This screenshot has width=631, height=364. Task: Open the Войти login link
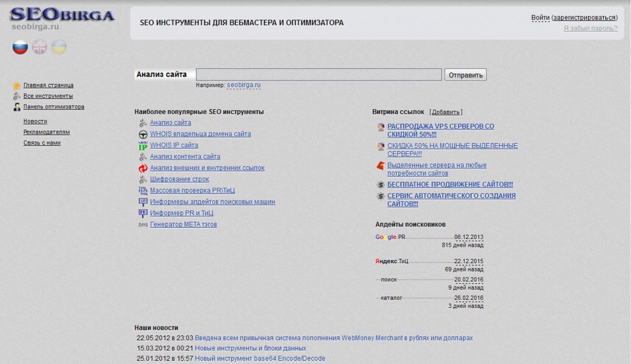point(540,18)
